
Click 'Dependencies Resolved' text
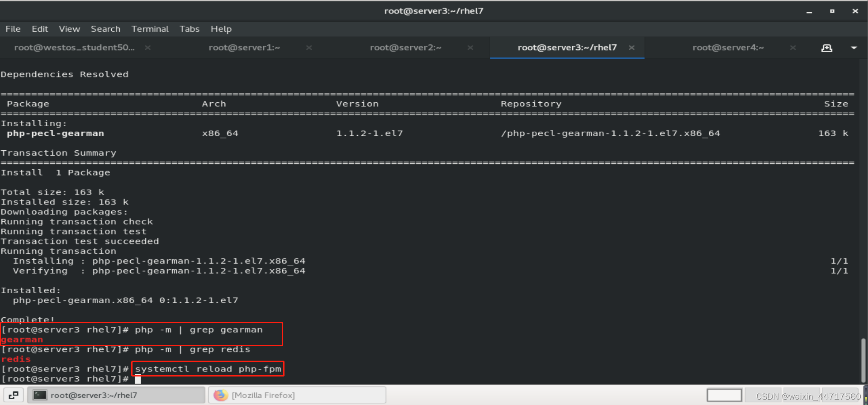click(65, 74)
